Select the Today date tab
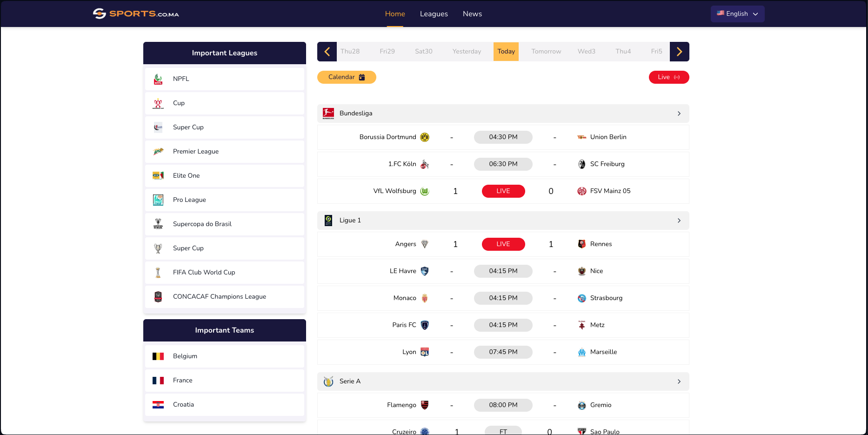Screen dimensions: 868x435 (506, 52)
